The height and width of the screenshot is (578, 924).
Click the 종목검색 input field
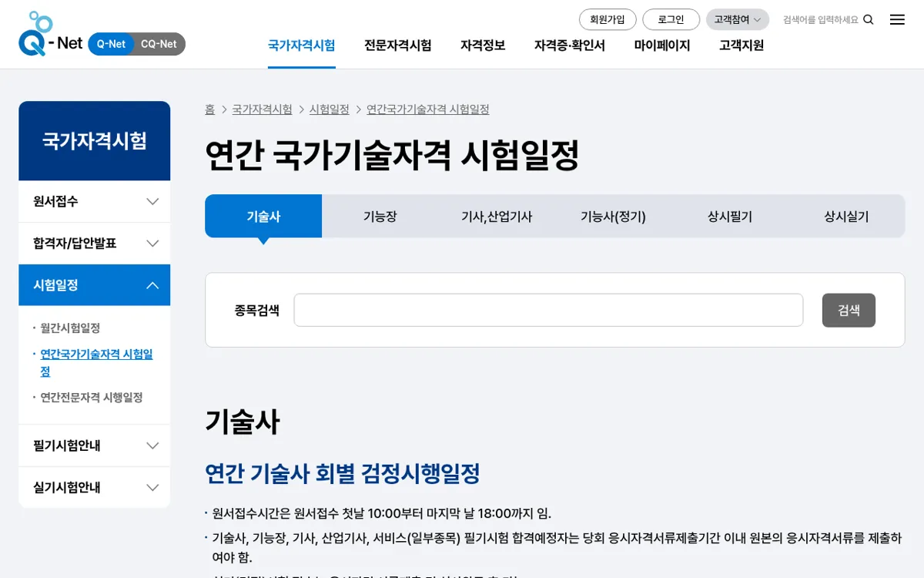pos(548,310)
